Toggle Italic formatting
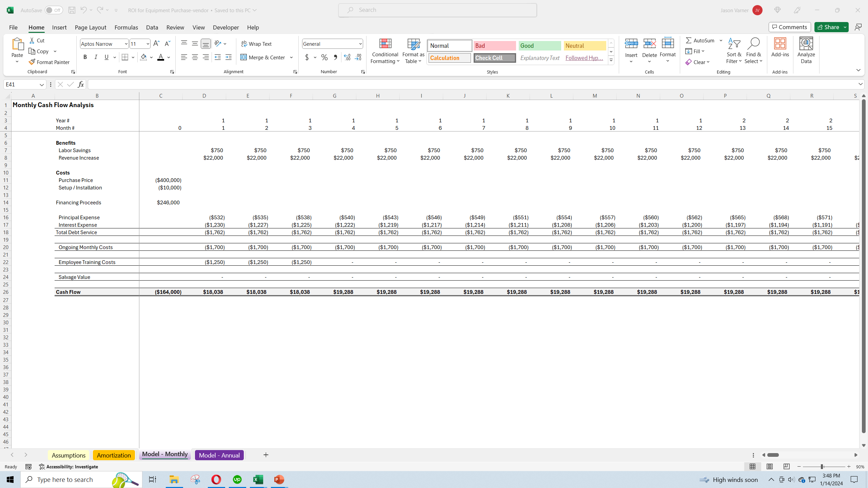Viewport: 868px width, 488px height. 96,57
